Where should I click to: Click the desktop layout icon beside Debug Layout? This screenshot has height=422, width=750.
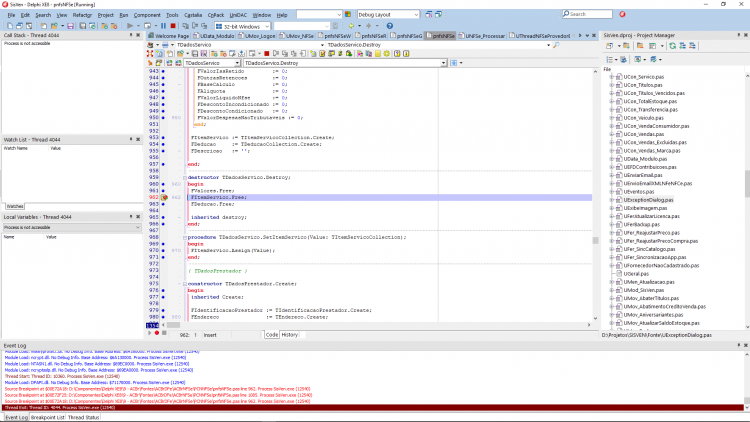pyautogui.click(x=429, y=14)
